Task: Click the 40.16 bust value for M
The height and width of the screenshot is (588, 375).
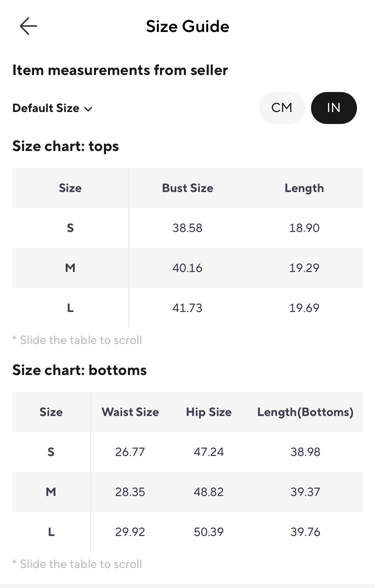Action: pos(187,268)
